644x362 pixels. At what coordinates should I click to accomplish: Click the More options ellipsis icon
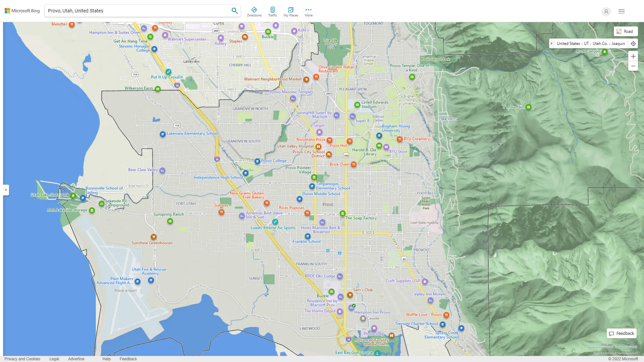[x=308, y=9]
